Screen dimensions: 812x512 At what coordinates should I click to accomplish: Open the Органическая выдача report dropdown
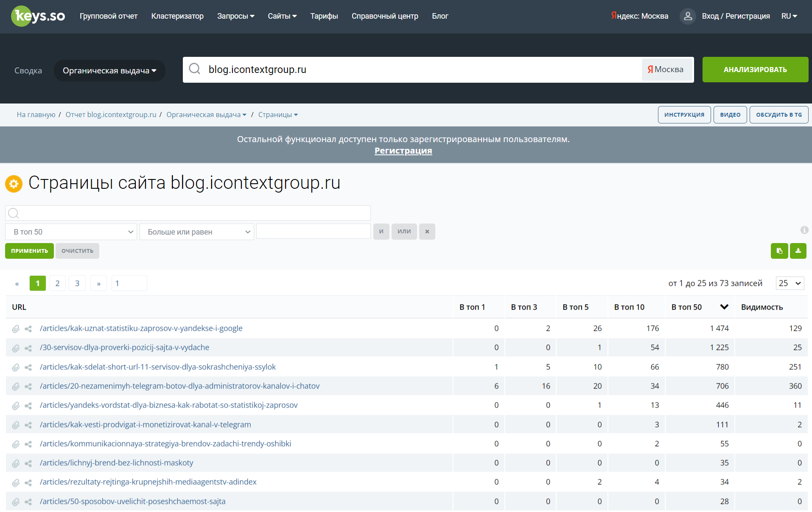109,70
